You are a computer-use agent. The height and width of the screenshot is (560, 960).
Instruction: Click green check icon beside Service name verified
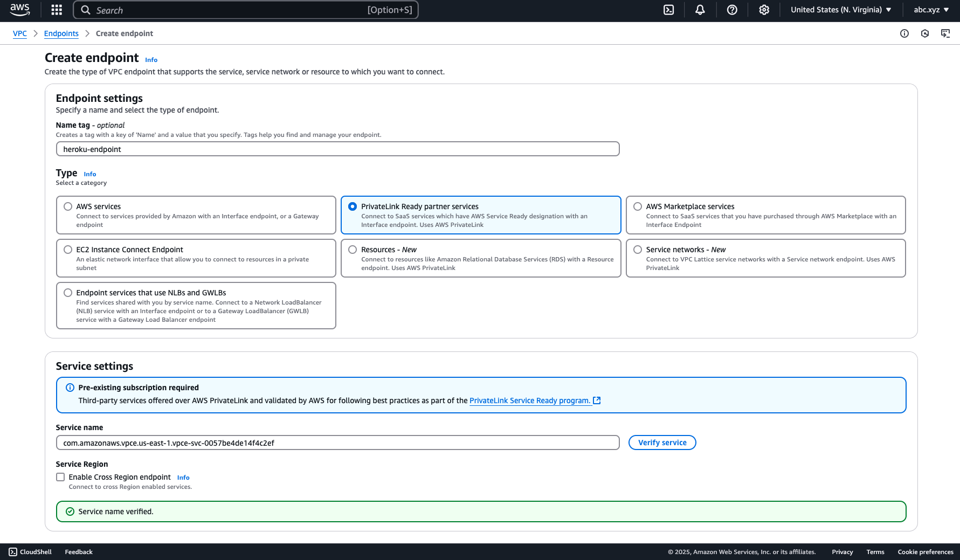[70, 511]
